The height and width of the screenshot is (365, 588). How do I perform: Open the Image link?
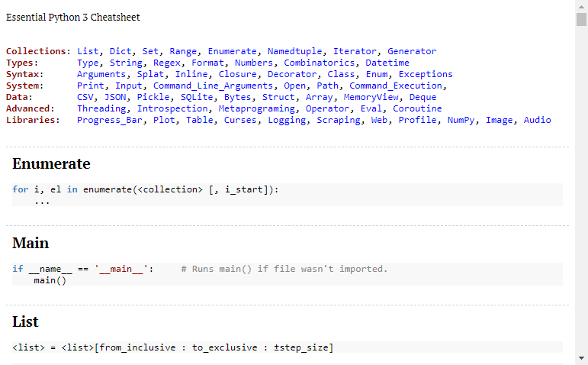(x=499, y=120)
